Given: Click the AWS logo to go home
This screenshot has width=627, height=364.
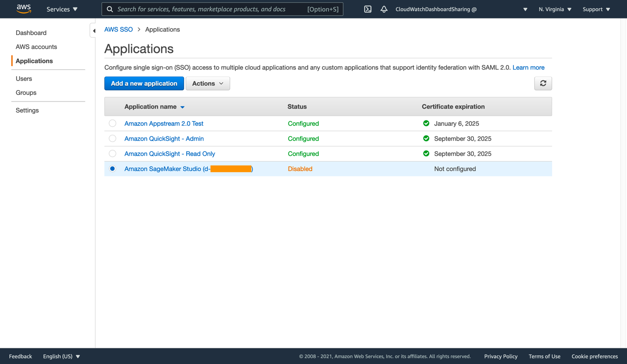Looking at the screenshot, I should pos(24,9).
